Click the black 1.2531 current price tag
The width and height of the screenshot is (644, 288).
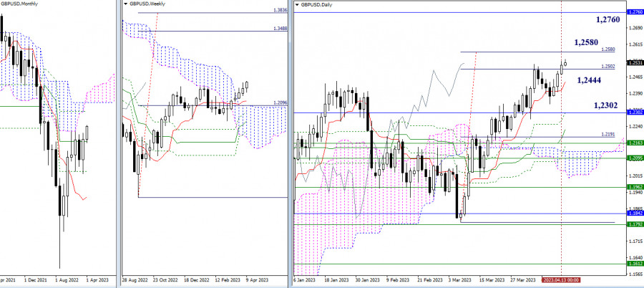635,62
